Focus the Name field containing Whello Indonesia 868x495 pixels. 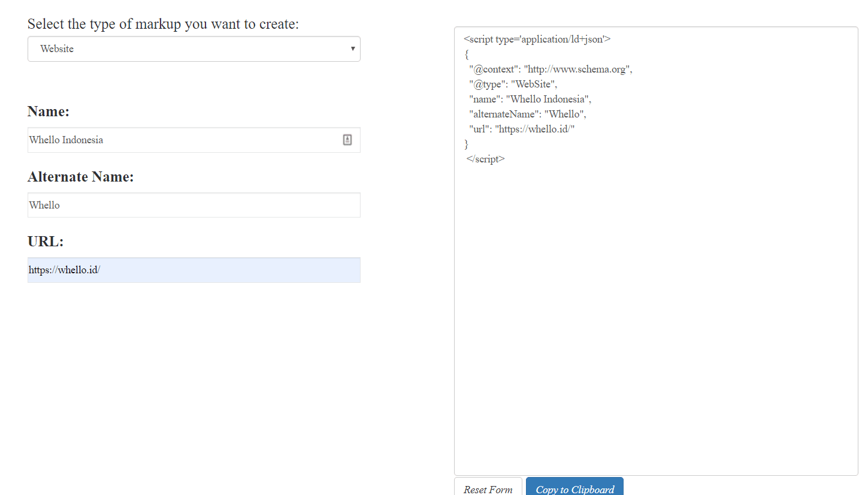pos(180,140)
